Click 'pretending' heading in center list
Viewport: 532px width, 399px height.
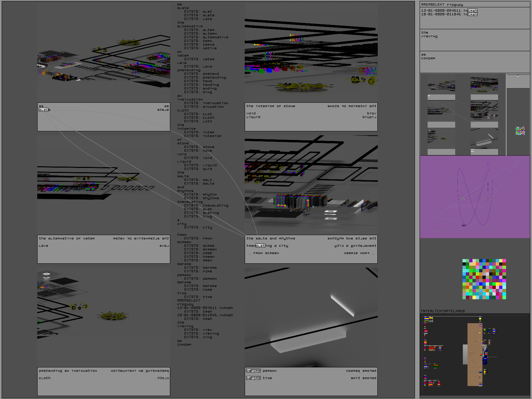point(189,70)
